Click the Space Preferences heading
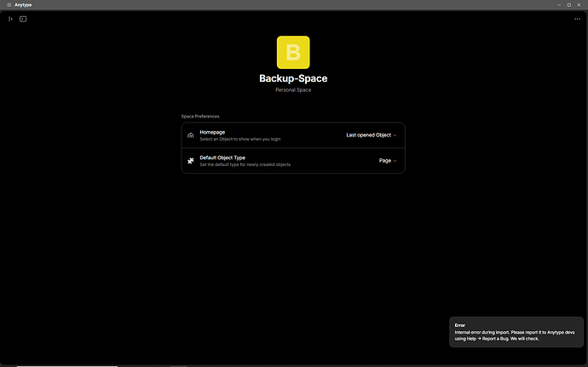This screenshot has height=367, width=588. click(200, 116)
